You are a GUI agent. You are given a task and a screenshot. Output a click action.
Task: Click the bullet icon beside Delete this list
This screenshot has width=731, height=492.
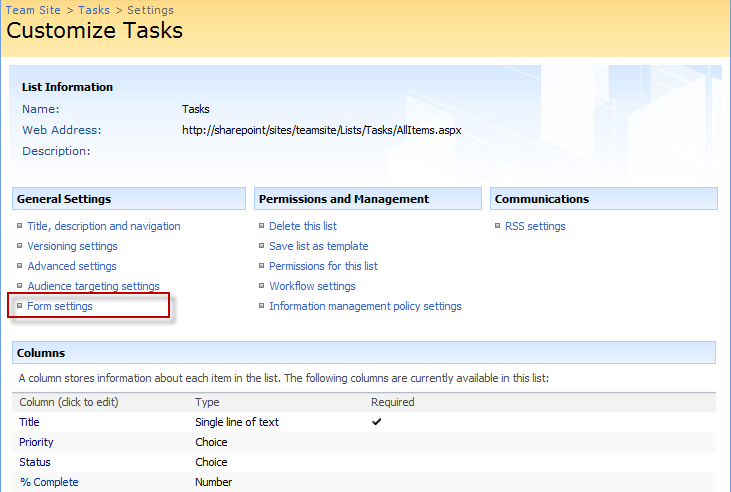(x=262, y=226)
